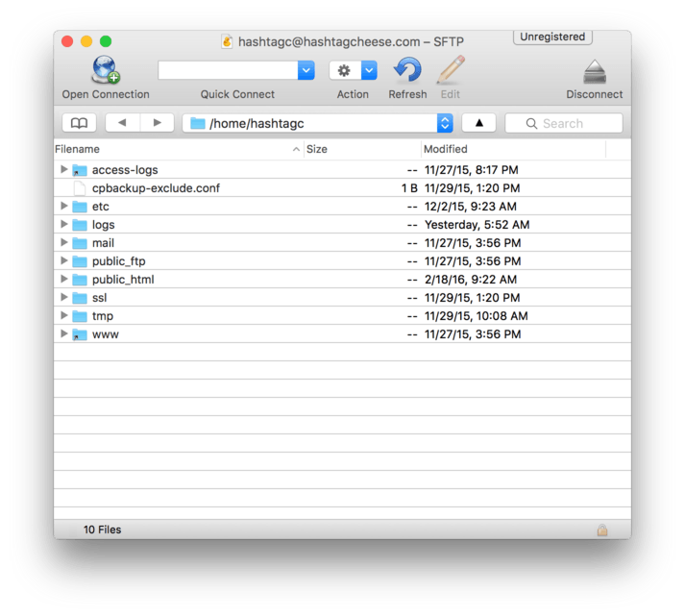
Task: Click the '2/18/16, 9:22 AM' date
Action: tap(471, 280)
